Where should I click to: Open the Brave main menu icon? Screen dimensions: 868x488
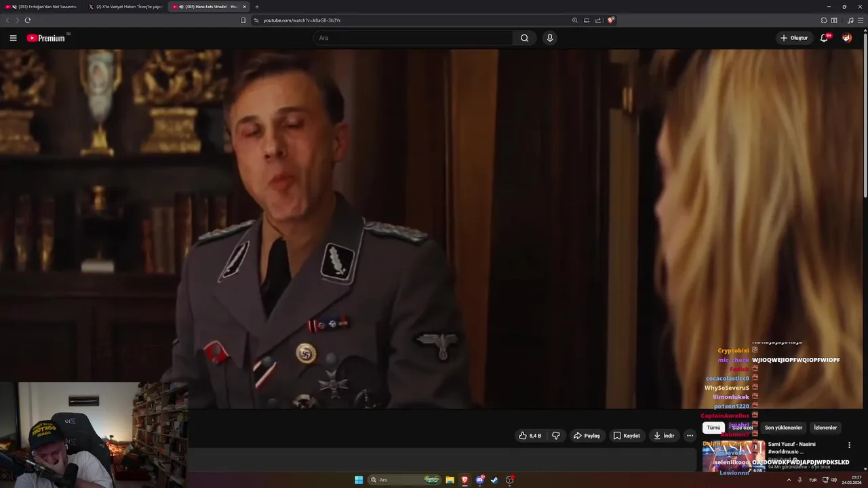tap(861, 20)
